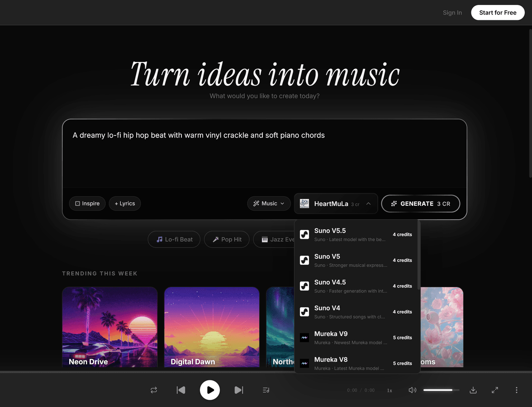Select Mureka V8 model
Image resolution: width=532 pixels, height=407 pixels.
click(x=356, y=363)
